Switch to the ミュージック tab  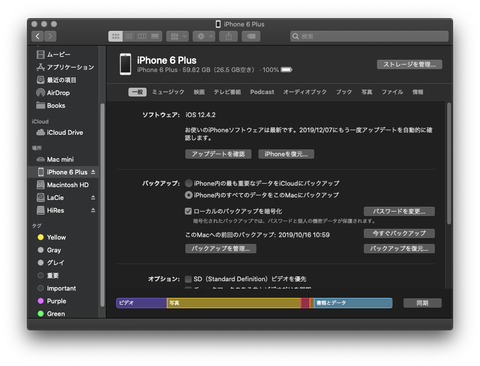pyautogui.click(x=168, y=92)
